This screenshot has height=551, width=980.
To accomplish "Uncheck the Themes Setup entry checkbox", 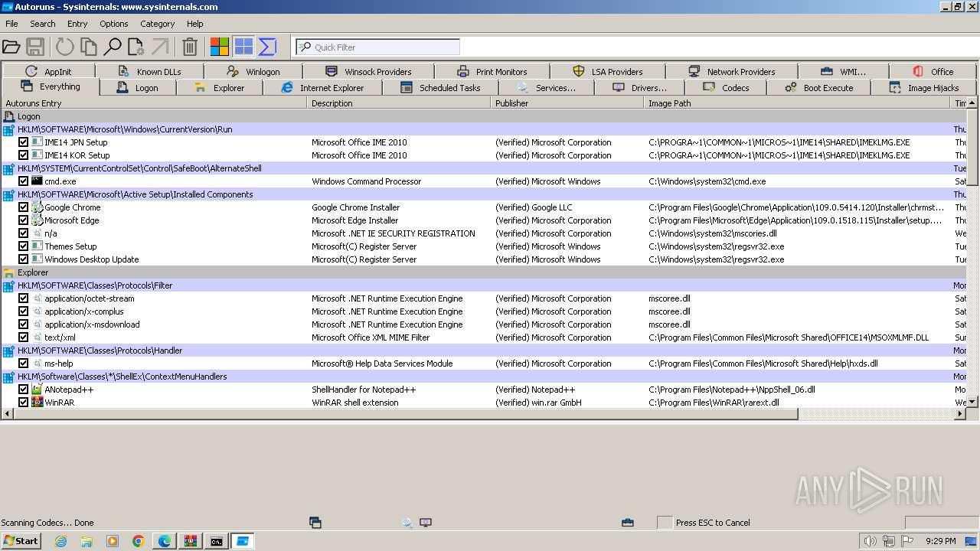I will [23, 246].
